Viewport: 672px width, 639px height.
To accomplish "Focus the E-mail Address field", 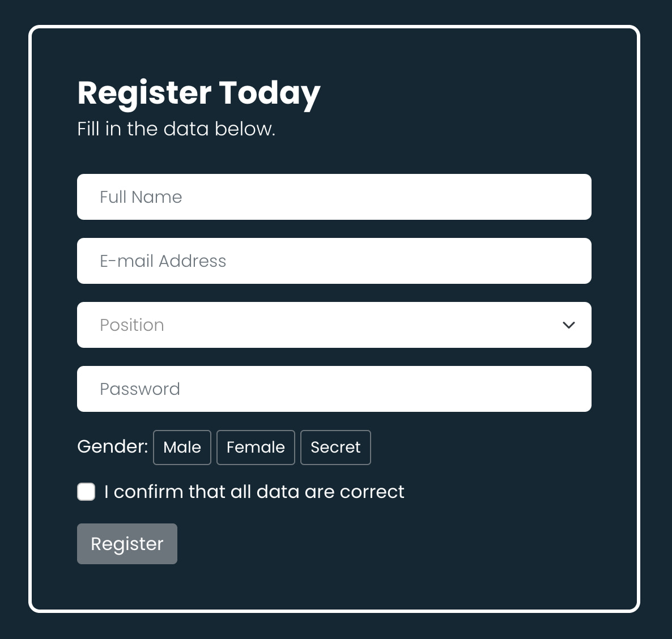I will click(334, 261).
